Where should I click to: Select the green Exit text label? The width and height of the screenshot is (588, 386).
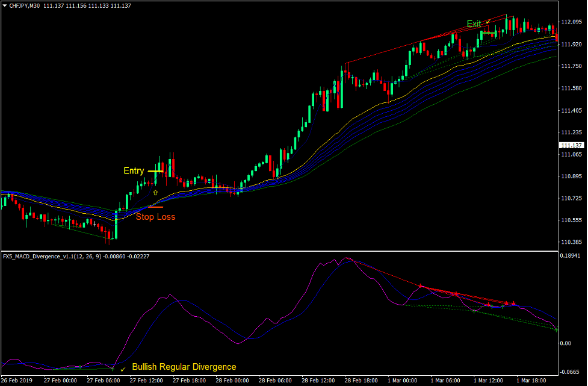click(474, 24)
